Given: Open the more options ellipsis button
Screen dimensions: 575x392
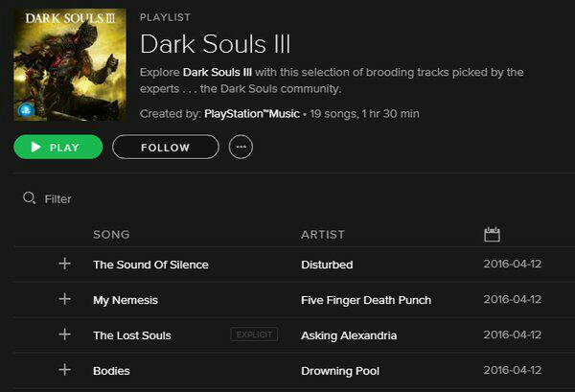Looking at the screenshot, I should [x=241, y=148].
